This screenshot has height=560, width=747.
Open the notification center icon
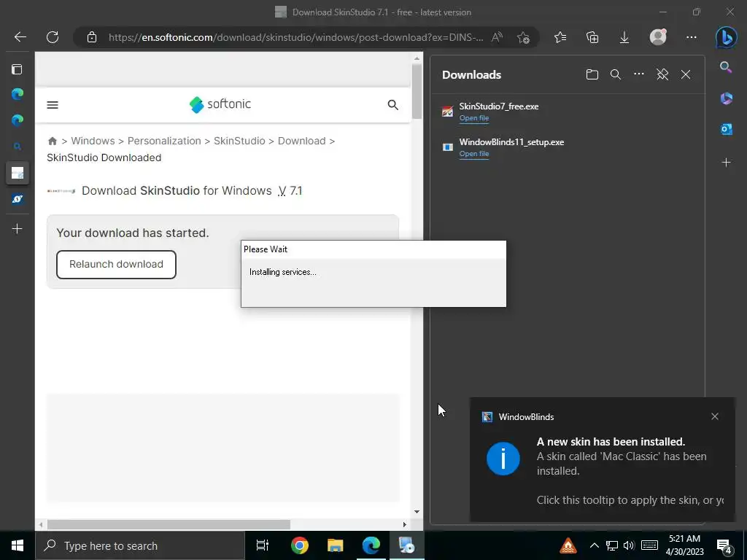724,546
